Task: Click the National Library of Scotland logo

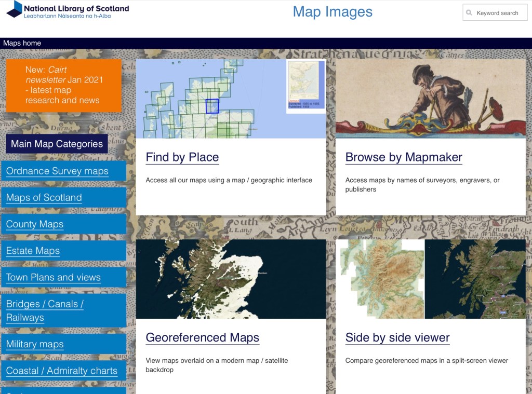Action: [x=68, y=10]
